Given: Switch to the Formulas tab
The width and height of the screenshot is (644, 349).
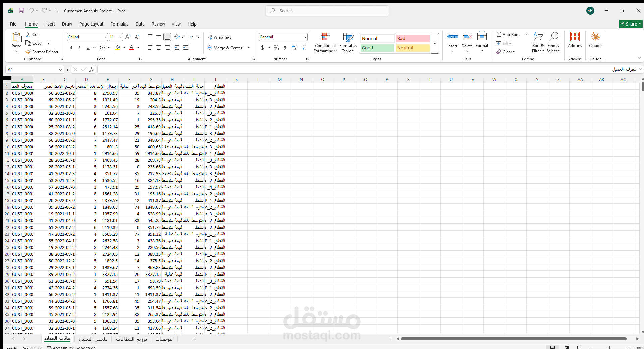Looking at the screenshot, I should point(119,24).
